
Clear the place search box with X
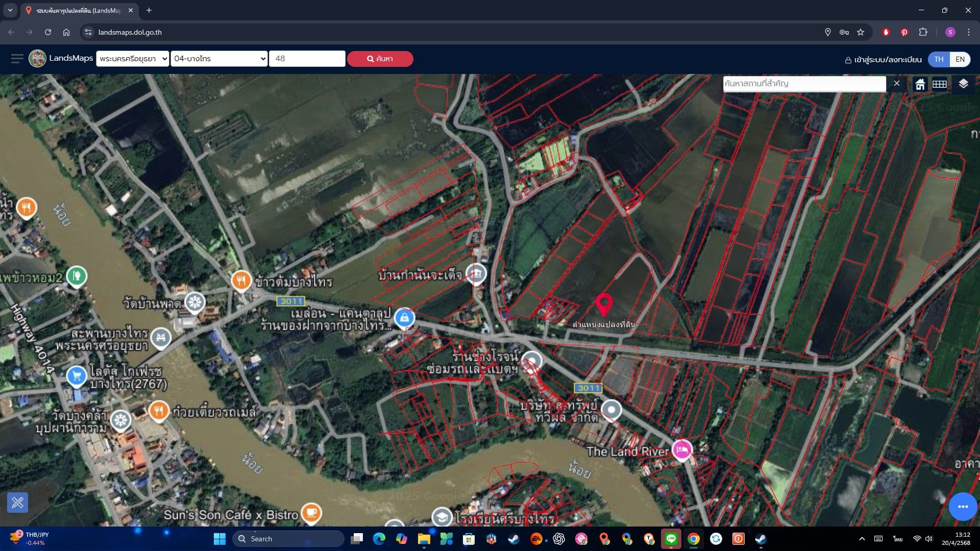(x=896, y=84)
